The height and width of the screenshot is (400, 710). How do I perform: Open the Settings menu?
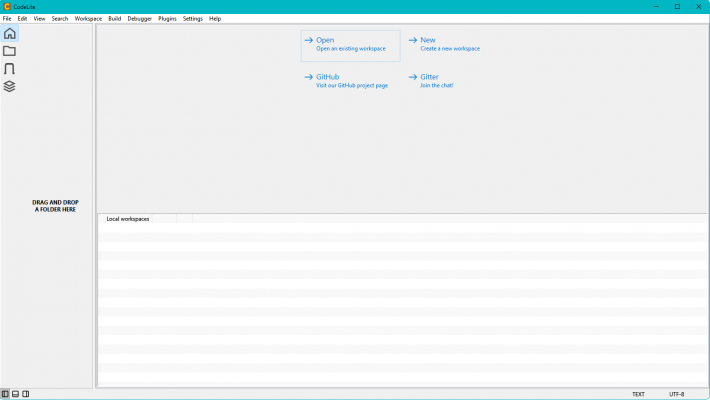click(192, 19)
